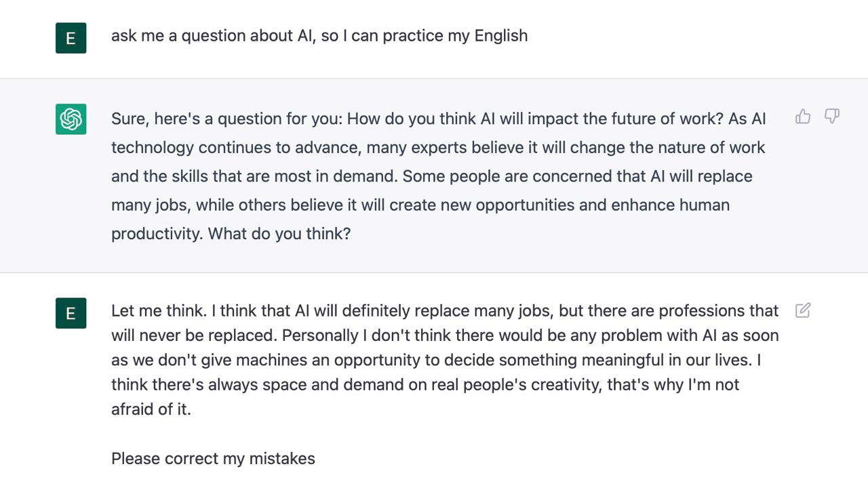This screenshot has height=494, width=868.
Task: Click the "Please correct my mistakes" line
Action: (213, 459)
